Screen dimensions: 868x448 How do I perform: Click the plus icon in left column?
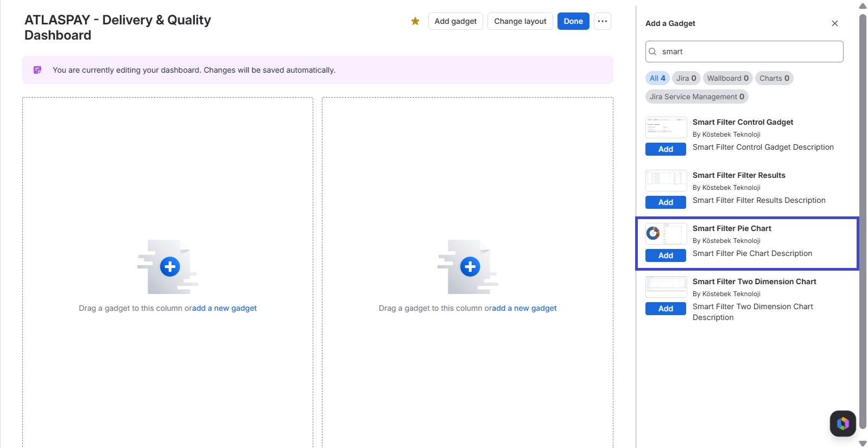170,267
